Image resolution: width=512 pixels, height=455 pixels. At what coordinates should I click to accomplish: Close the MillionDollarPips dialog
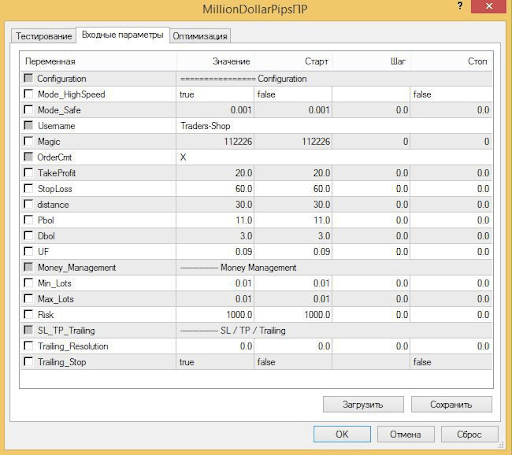[489, 6]
